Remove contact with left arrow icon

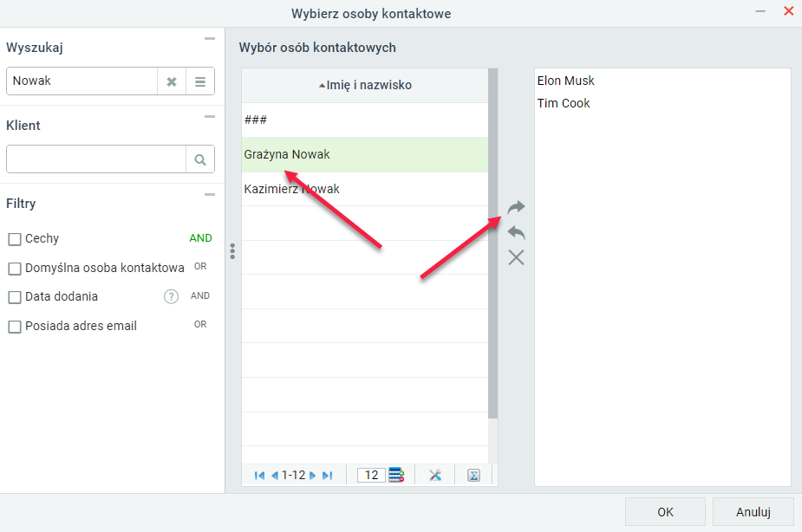tap(516, 232)
